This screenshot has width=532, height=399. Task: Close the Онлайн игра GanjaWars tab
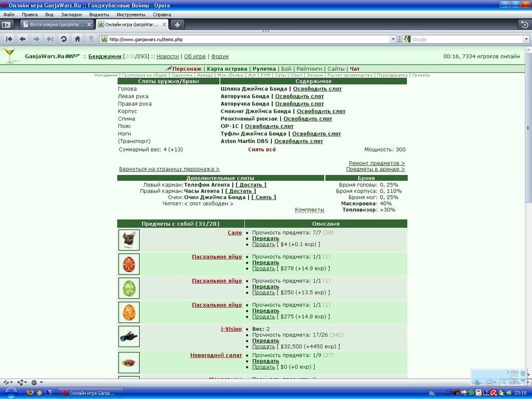click(x=164, y=25)
